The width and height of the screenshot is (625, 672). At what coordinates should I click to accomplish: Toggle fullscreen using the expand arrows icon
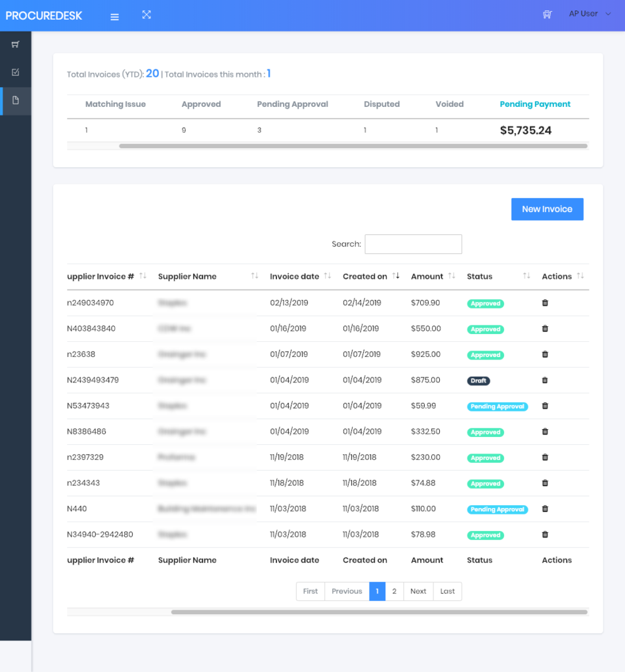pyautogui.click(x=146, y=13)
